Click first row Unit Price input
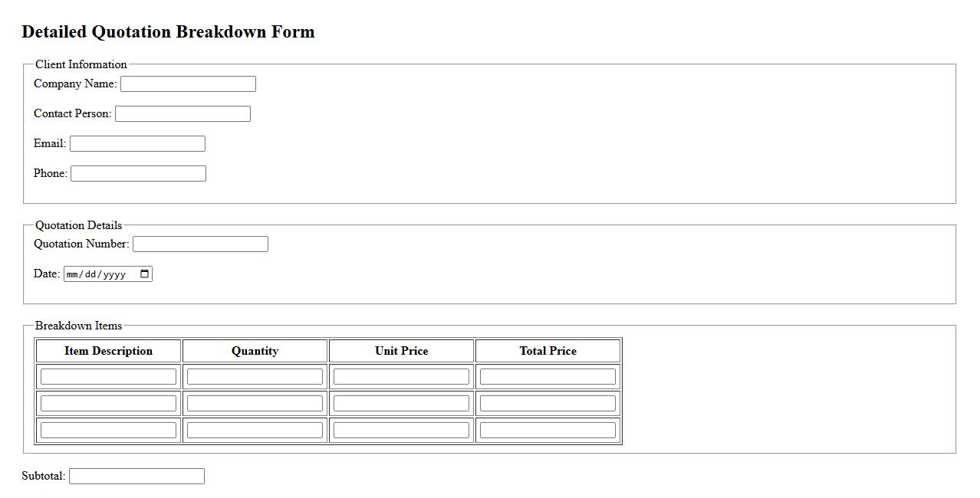Screen dimensions: 980x498 pyautogui.click(x=401, y=377)
